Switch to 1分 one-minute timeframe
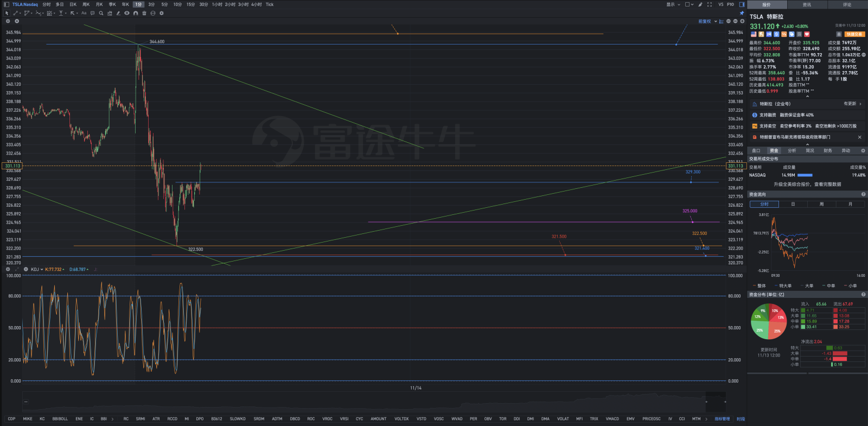Image resolution: width=868 pixels, height=426 pixels. click(138, 4)
